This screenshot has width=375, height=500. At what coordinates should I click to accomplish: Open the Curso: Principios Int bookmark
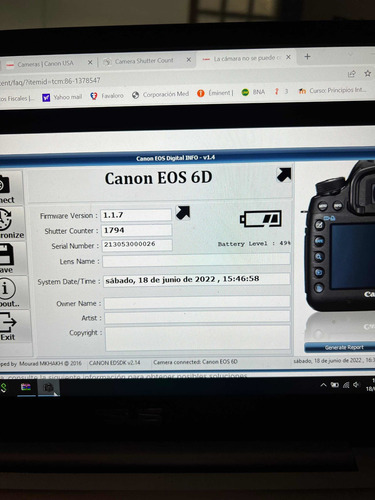332,90
